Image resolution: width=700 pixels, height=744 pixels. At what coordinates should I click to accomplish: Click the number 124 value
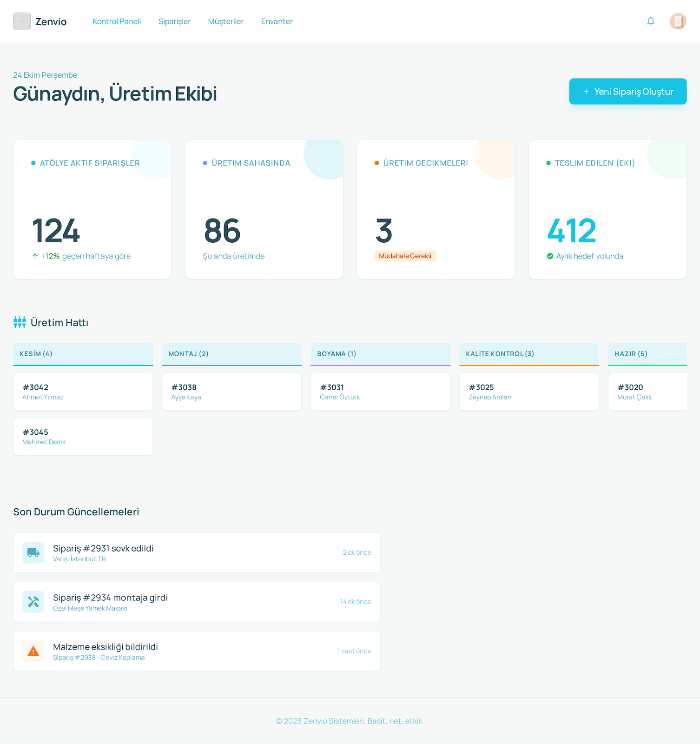click(56, 231)
